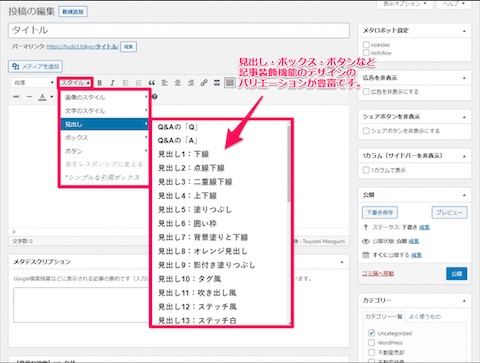Click the visibility eye icon in publish box

366,241
